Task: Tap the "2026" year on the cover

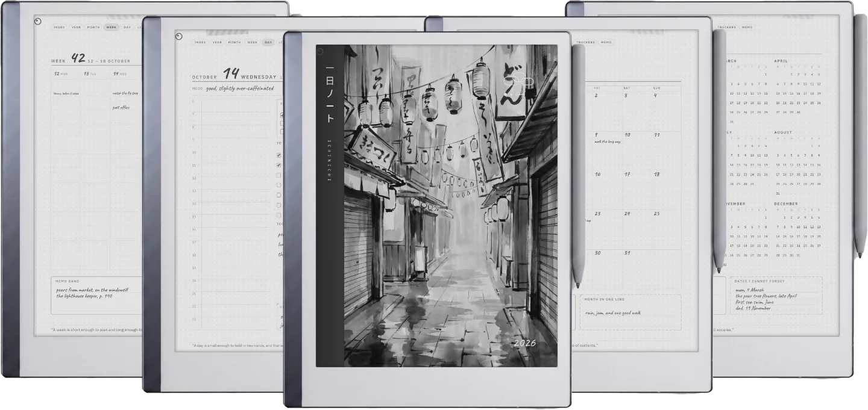Action: pos(524,343)
